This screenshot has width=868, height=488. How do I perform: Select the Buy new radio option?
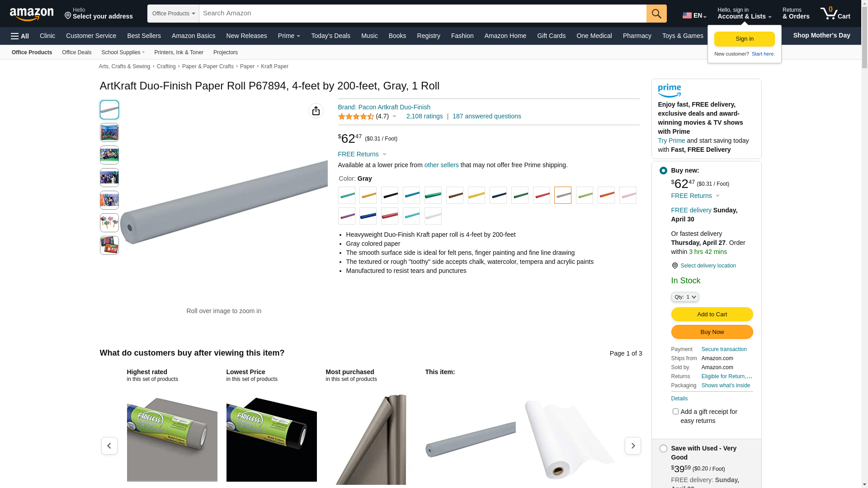click(663, 171)
